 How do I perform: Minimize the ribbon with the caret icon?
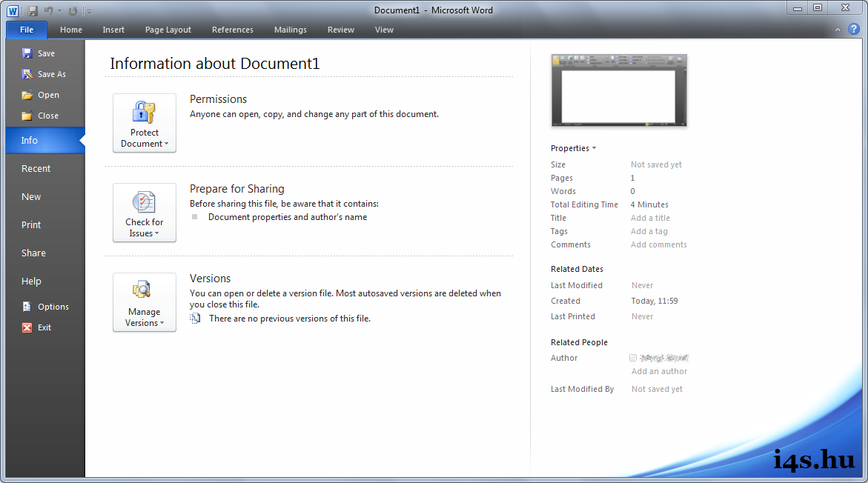(x=838, y=30)
